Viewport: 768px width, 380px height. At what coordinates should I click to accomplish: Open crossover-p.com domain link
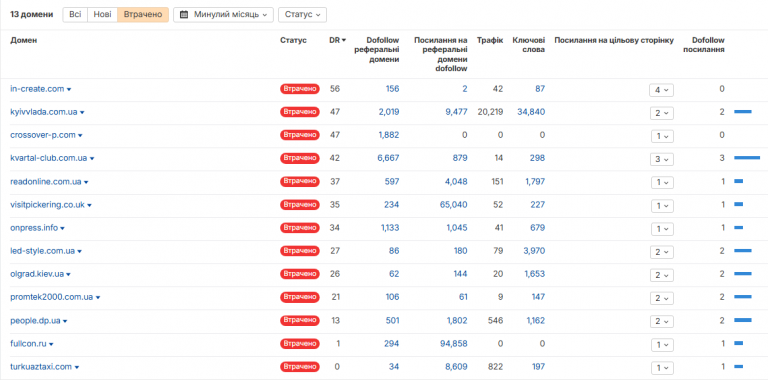43,135
